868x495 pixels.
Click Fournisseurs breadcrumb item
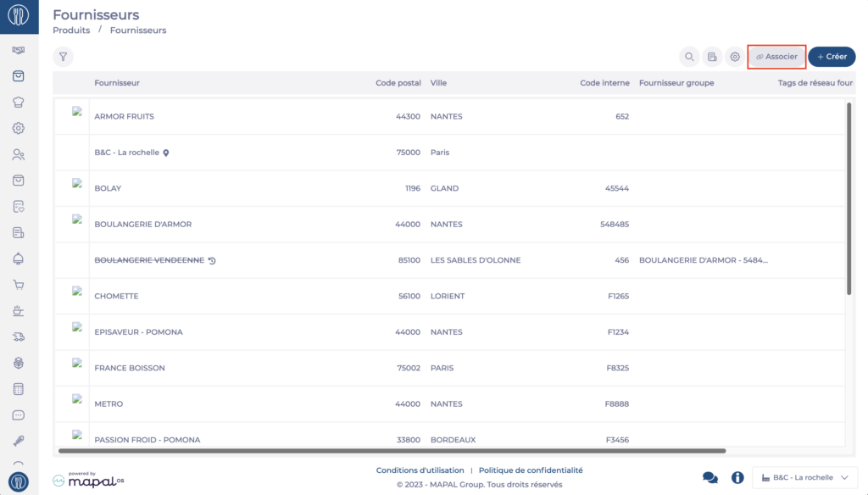pos(138,31)
